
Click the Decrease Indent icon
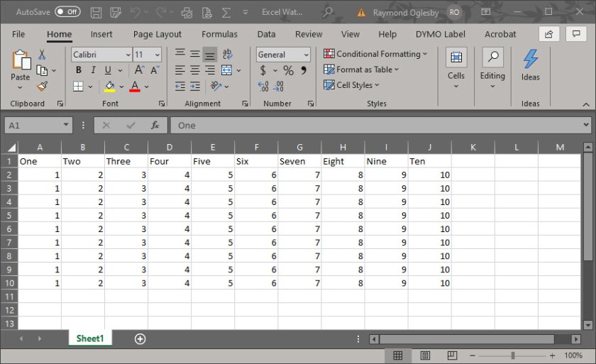tap(180, 87)
